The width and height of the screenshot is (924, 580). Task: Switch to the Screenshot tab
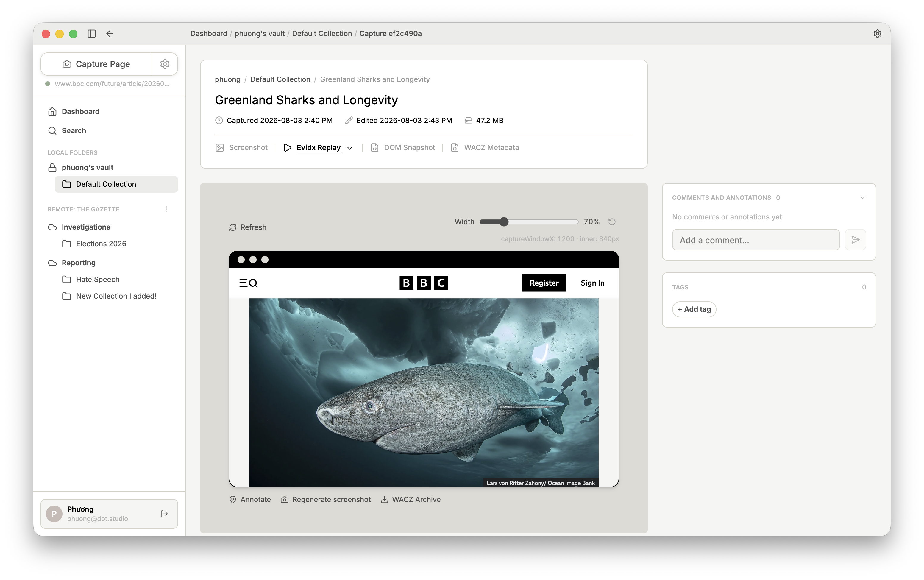click(241, 148)
